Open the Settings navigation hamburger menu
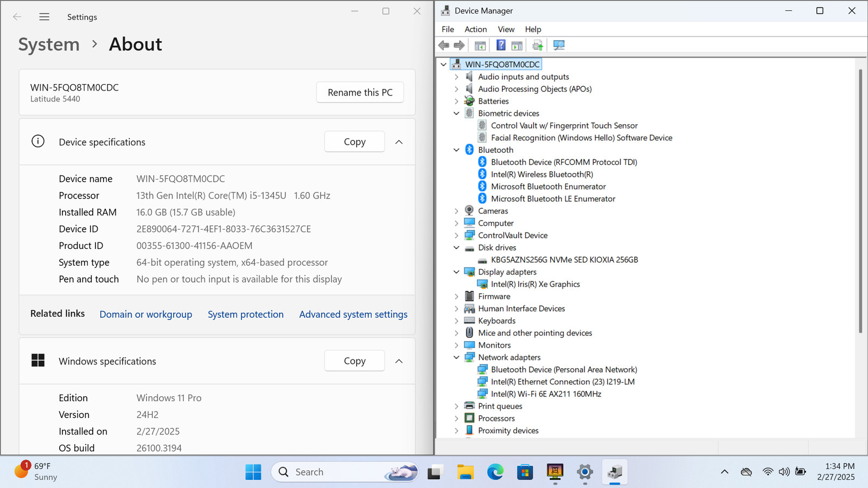This screenshot has width=868, height=488. coord(44,17)
